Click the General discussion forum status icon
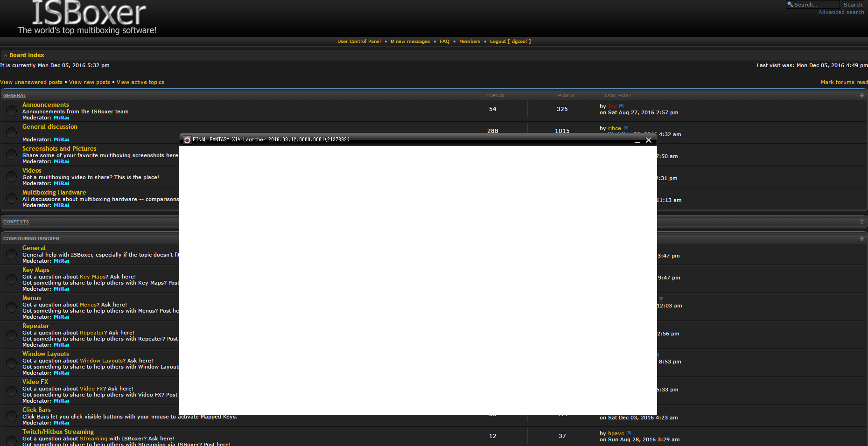 (x=11, y=133)
